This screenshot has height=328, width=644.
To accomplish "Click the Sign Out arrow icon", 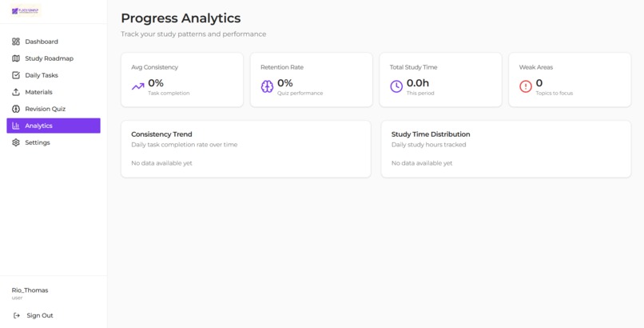I will [17, 316].
